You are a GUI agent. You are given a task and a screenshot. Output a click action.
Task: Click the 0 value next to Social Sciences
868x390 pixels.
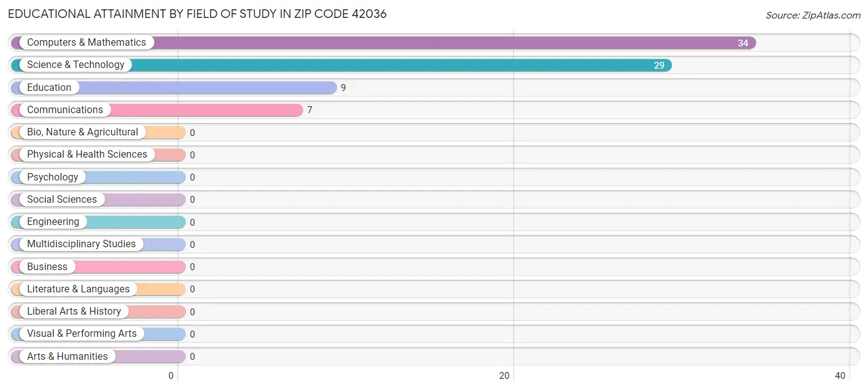[x=193, y=200]
